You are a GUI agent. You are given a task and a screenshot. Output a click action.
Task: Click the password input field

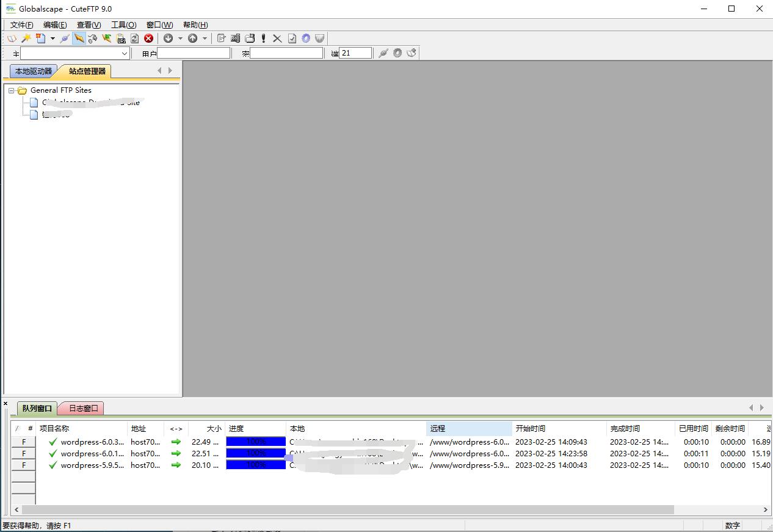pyautogui.click(x=286, y=53)
